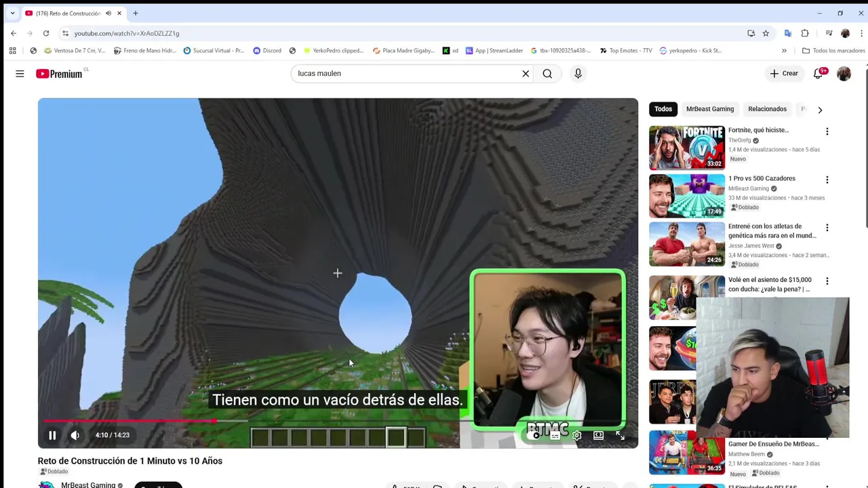
Task: Open the Top Emotes - 7TV bookmark
Action: click(x=626, y=50)
